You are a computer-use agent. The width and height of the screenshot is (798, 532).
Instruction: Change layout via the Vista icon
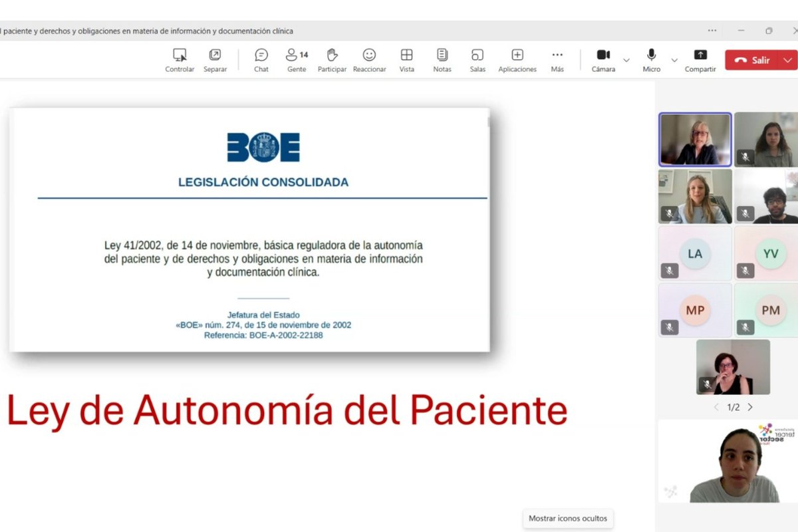[x=406, y=59]
